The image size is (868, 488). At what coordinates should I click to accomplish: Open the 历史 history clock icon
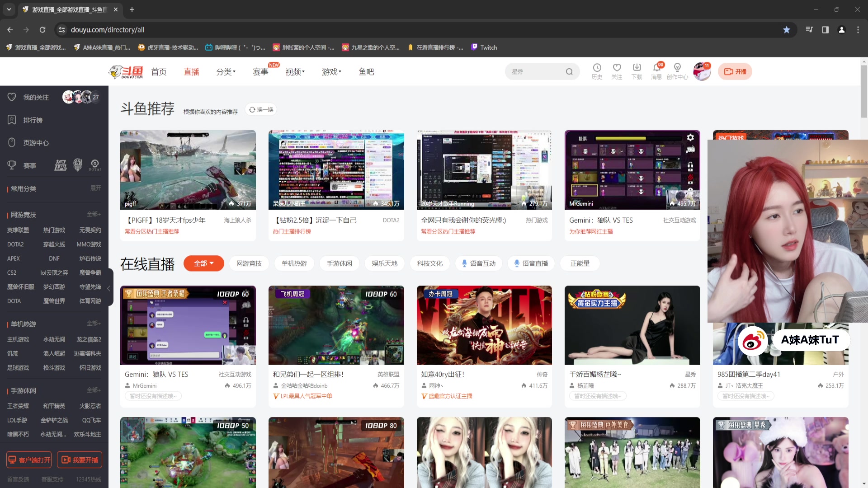[597, 68]
